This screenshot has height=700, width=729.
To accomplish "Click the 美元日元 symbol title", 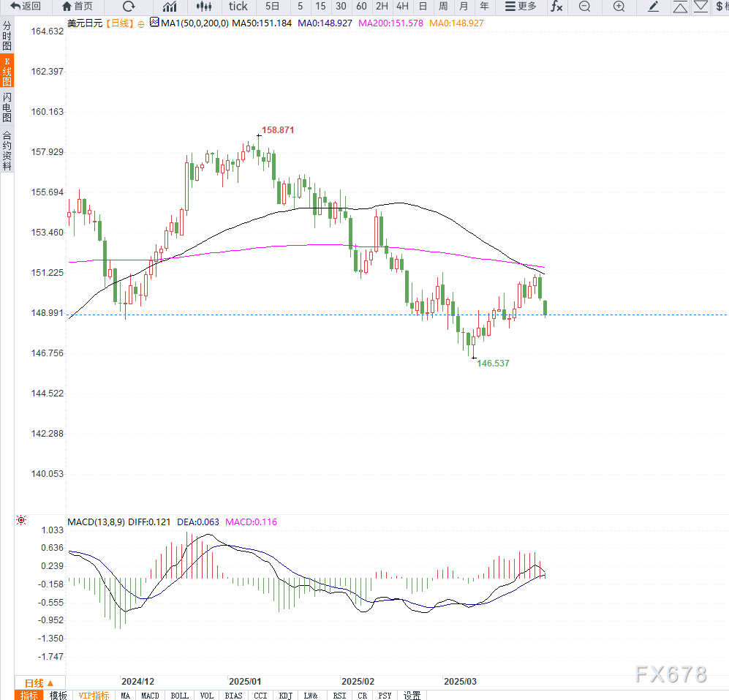I will [85, 23].
